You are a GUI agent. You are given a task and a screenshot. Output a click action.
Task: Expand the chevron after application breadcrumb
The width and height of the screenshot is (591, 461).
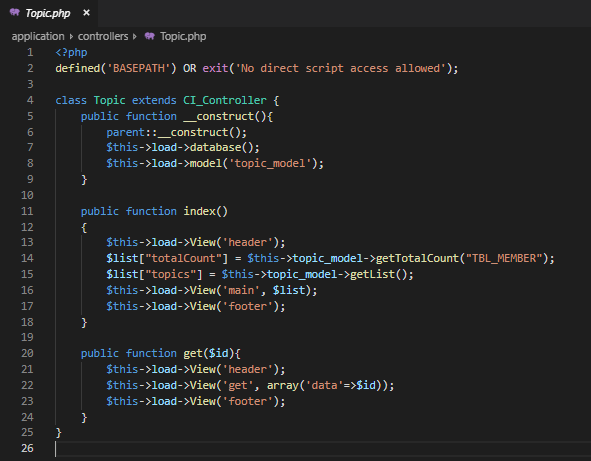pyautogui.click(x=71, y=37)
